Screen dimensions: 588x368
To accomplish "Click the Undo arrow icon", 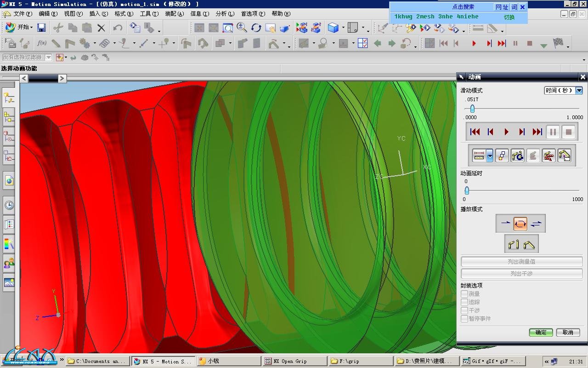I will (118, 28).
